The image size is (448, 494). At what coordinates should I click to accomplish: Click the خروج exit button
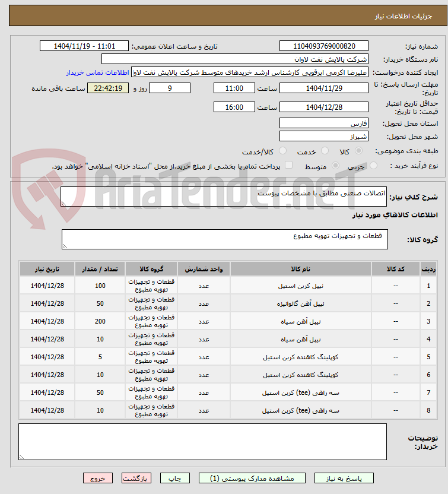pos(98,478)
